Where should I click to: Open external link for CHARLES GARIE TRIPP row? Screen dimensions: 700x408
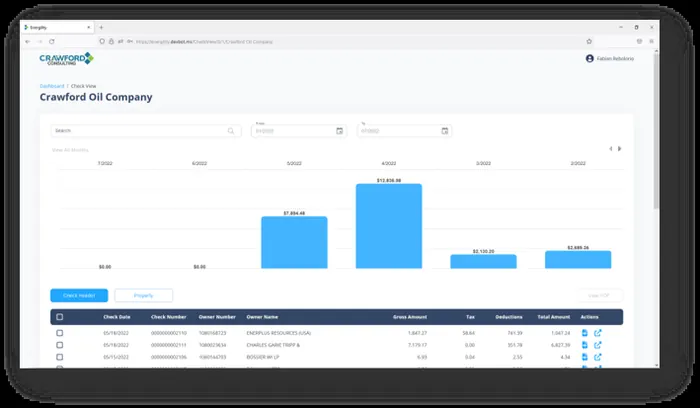(598, 345)
